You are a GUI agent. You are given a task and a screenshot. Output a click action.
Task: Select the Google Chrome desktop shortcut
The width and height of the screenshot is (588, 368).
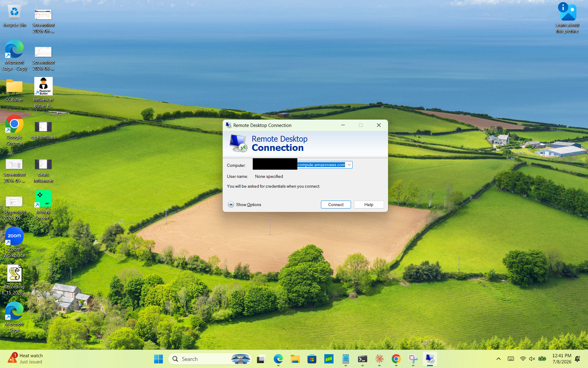tap(14, 130)
